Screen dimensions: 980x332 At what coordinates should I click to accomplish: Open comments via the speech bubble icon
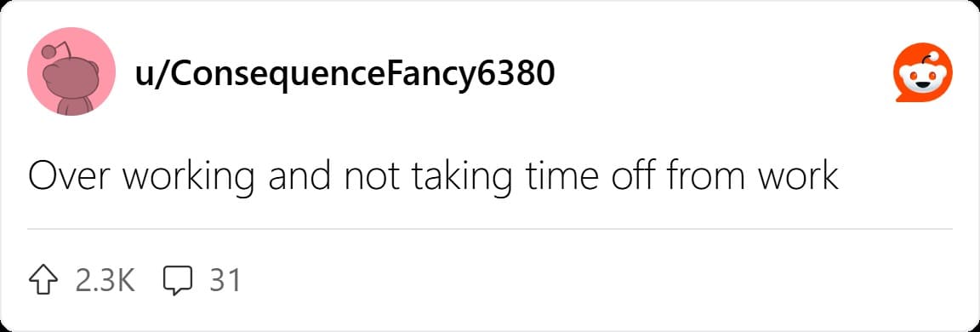178,281
